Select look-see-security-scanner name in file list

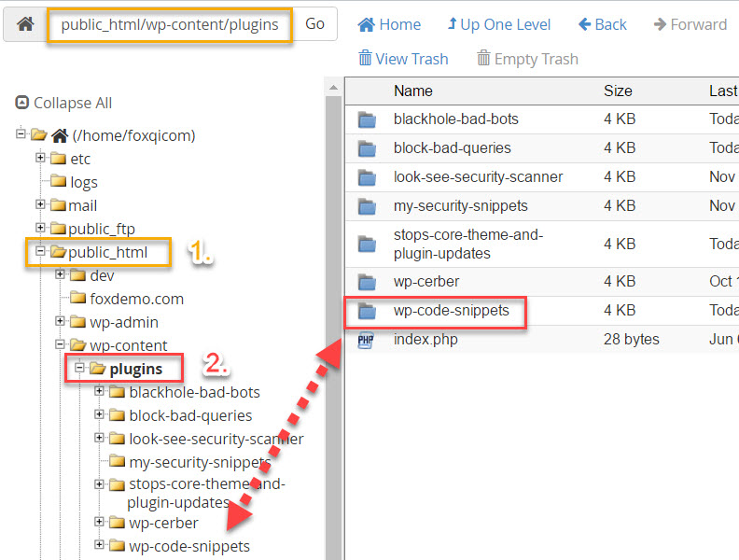478,176
